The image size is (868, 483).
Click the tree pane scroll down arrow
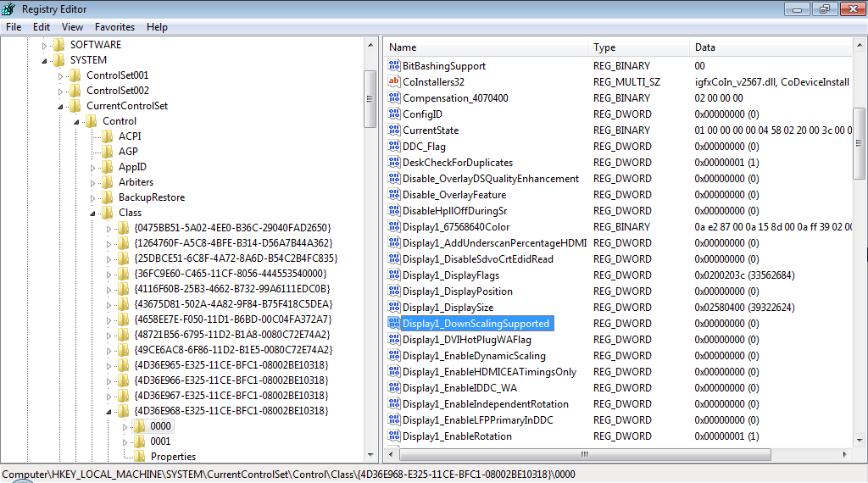[370, 455]
